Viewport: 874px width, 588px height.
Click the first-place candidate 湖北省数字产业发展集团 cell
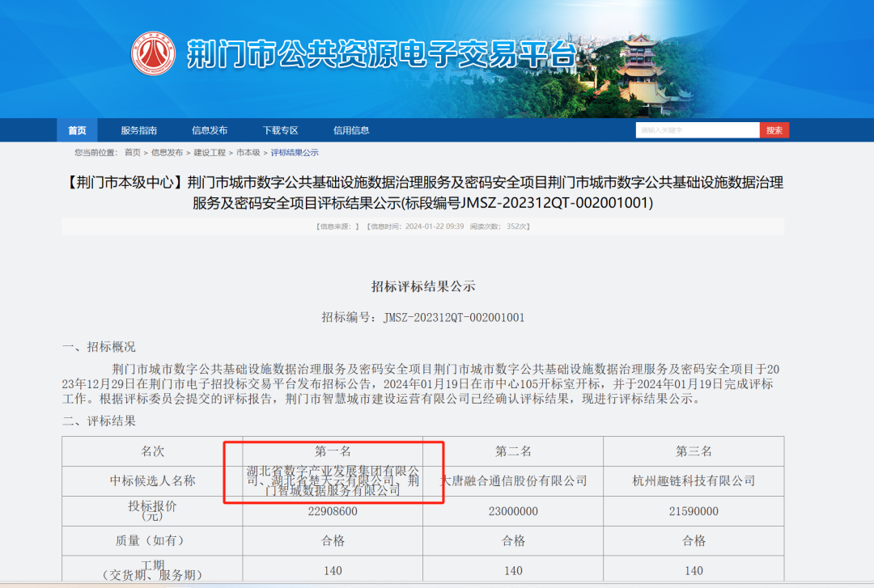pos(333,481)
